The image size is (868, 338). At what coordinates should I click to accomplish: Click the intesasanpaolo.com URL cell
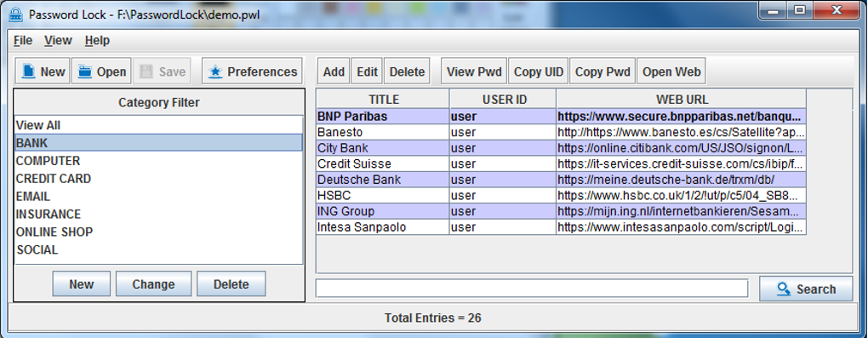pyautogui.click(x=682, y=227)
